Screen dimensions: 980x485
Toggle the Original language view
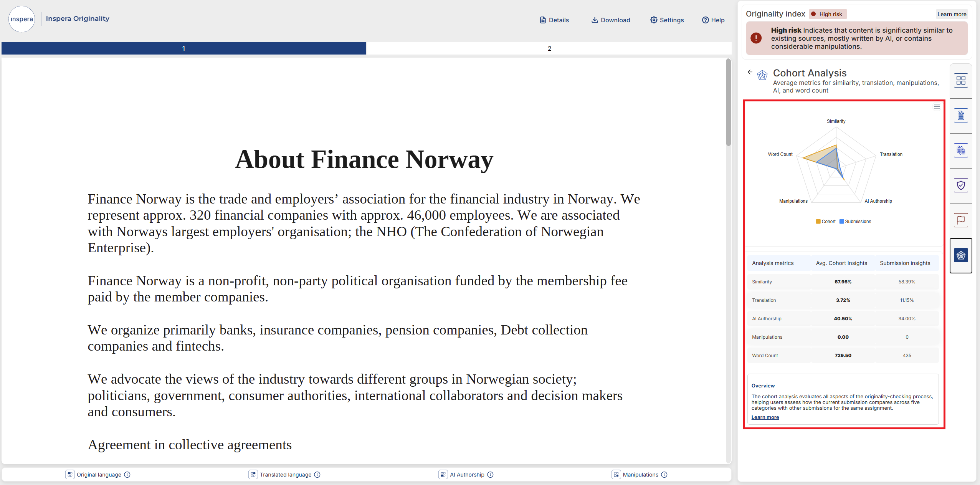pyautogui.click(x=70, y=475)
